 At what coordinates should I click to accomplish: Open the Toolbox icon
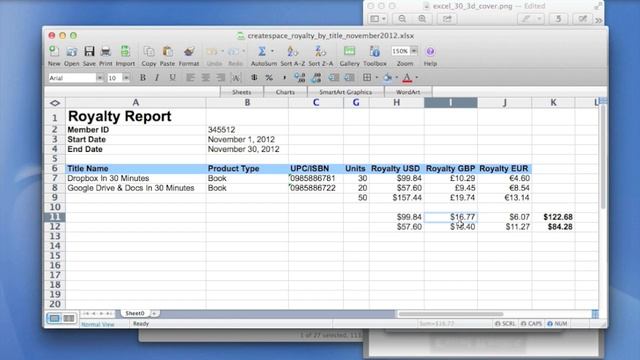[x=375, y=51]
